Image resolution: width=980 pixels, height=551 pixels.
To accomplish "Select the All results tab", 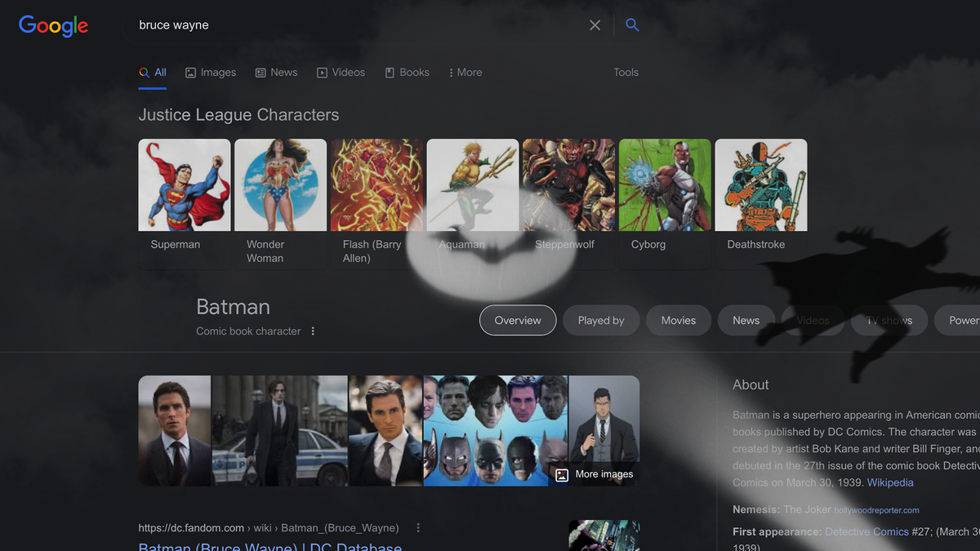I will pyautogui.click(x=153, y=73).
